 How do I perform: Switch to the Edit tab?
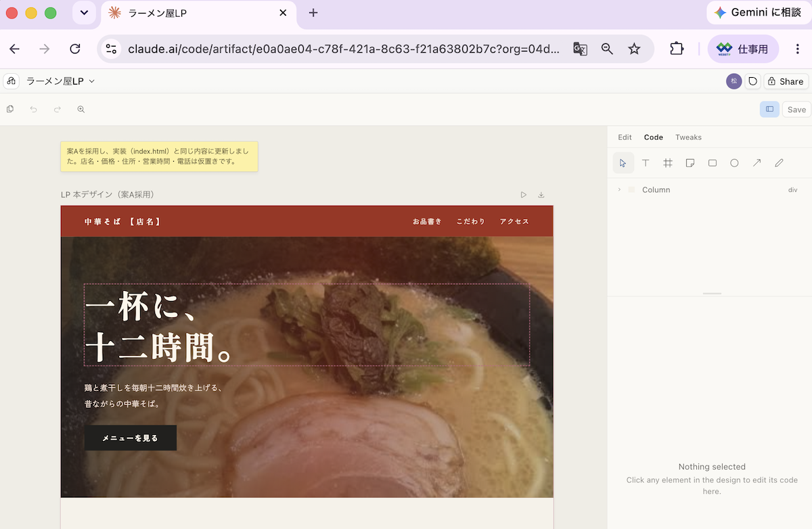625,137
